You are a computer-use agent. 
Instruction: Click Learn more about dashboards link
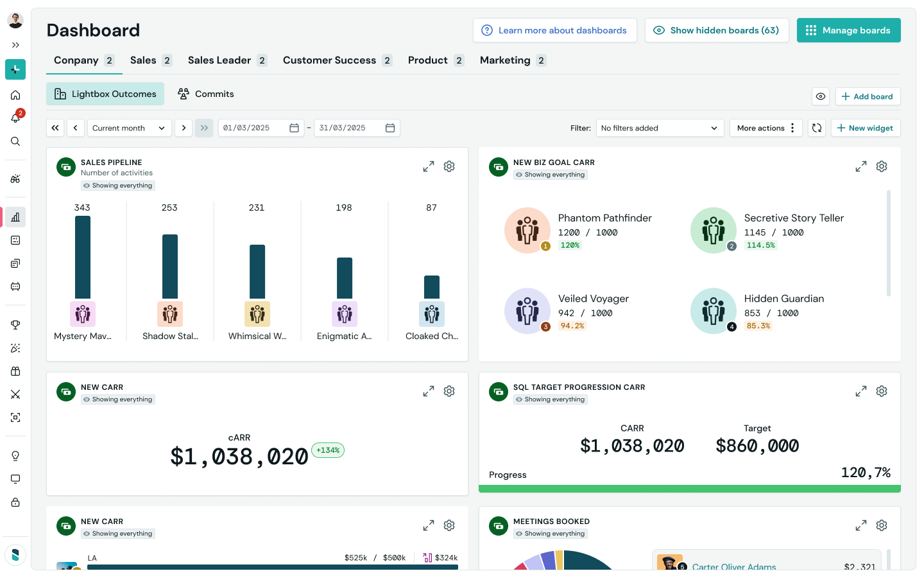(x=555, y=30)
